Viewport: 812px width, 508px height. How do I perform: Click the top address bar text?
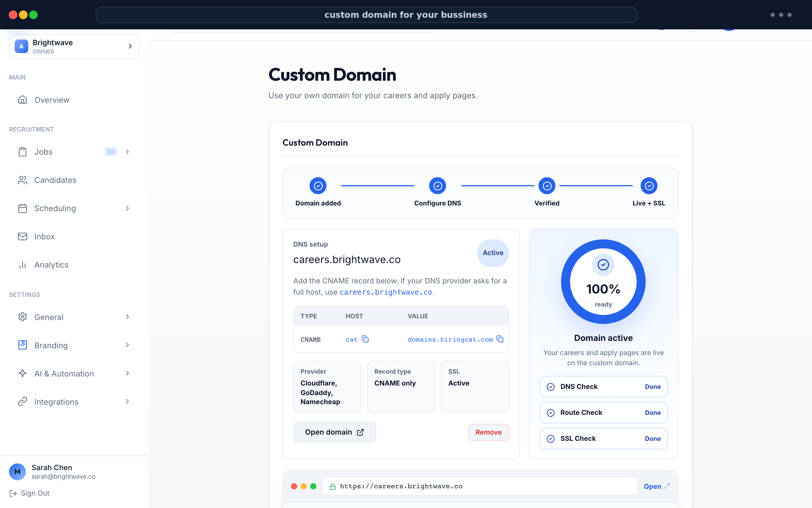[x=406, y=15]
